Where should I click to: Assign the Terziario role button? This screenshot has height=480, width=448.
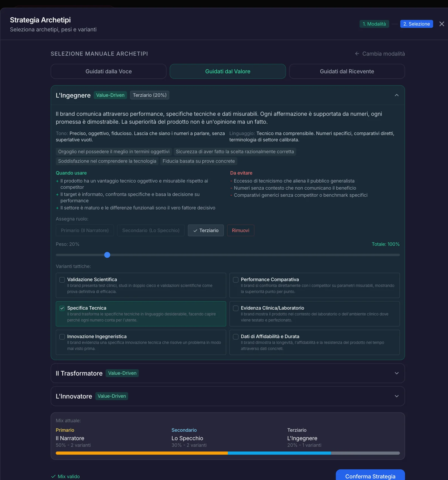[206, 230]
